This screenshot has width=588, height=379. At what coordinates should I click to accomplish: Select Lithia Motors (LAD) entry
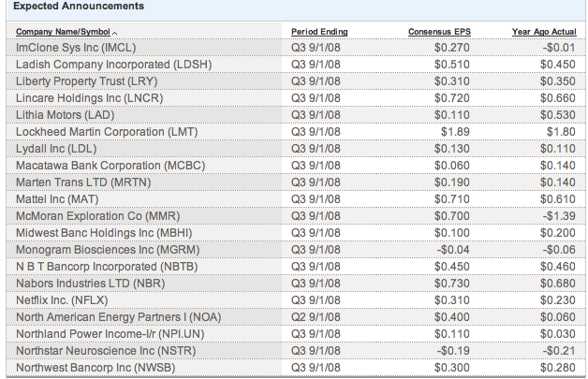(65, 115)
